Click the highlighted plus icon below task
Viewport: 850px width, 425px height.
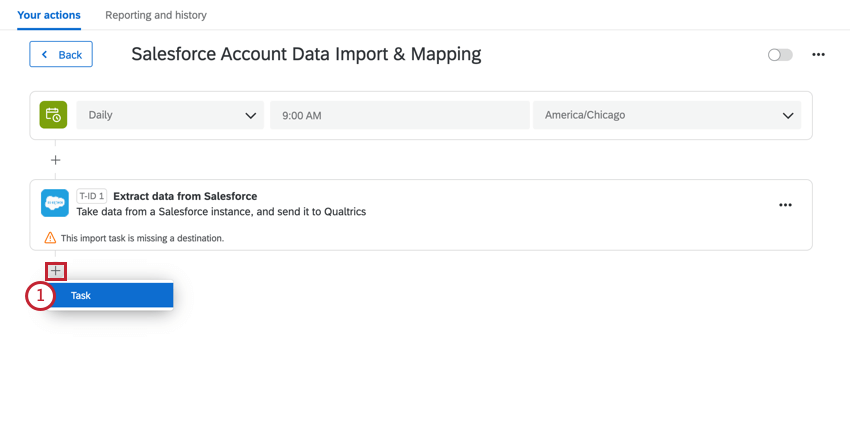[x=56, y=271]
